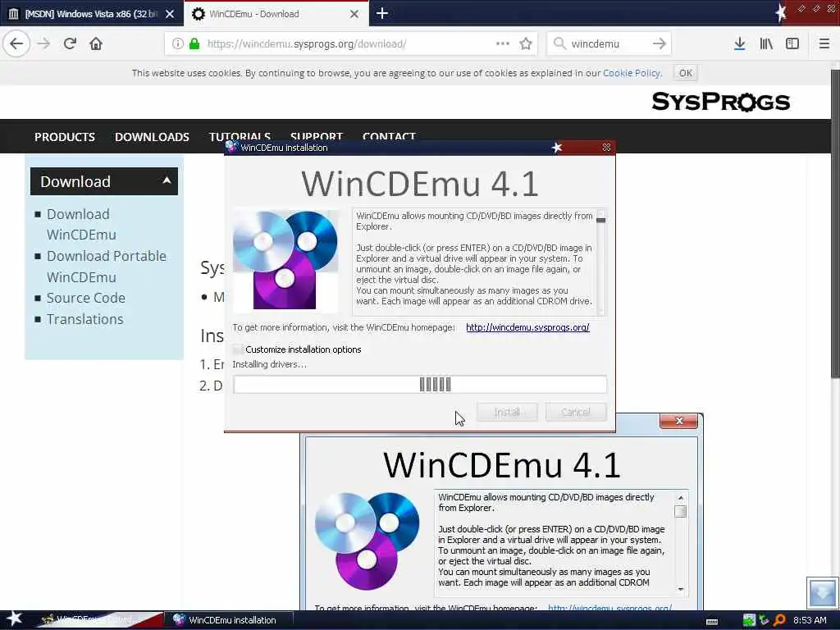Show site information via the info icon

click(x=177, y=43)
